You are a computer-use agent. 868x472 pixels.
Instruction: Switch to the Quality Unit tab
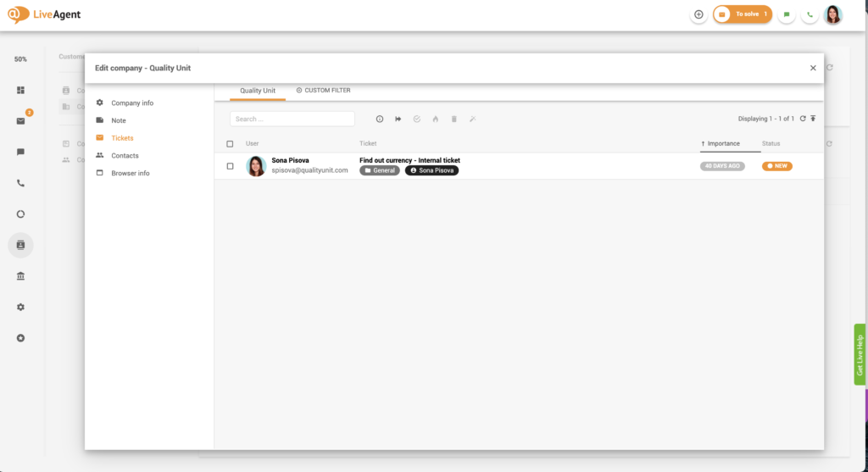tap(258, 91)
